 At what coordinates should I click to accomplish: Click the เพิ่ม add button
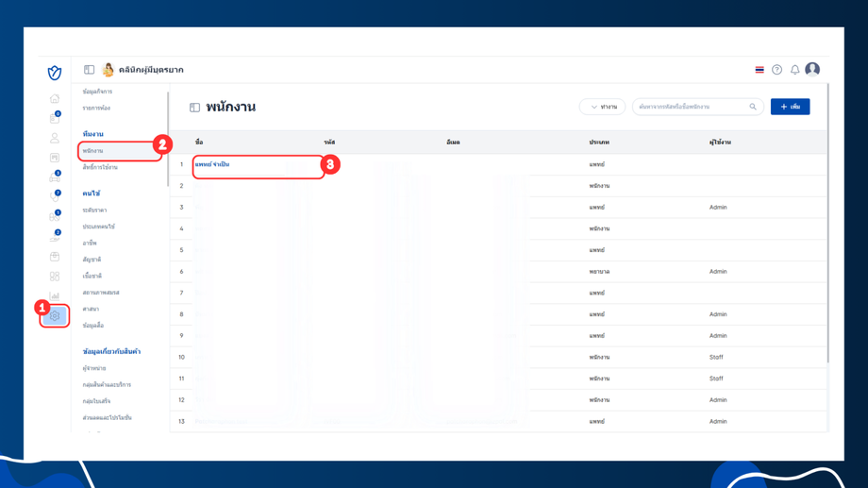[x=790, y=107]
